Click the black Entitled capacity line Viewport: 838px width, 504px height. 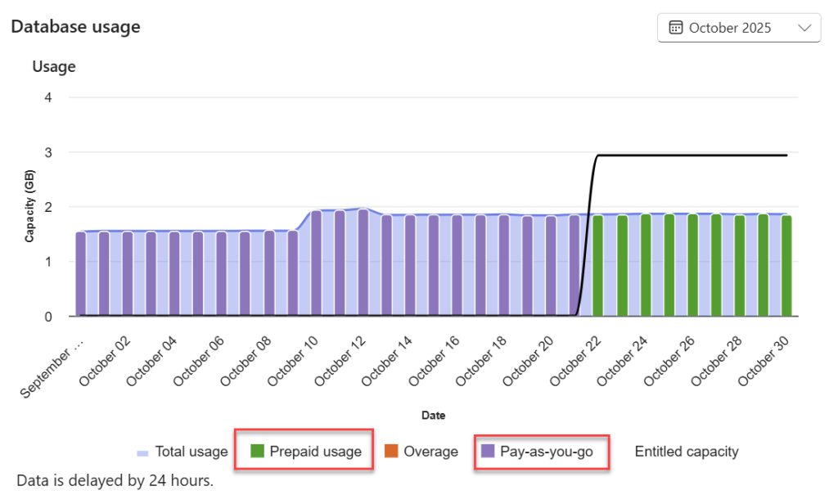696,155
